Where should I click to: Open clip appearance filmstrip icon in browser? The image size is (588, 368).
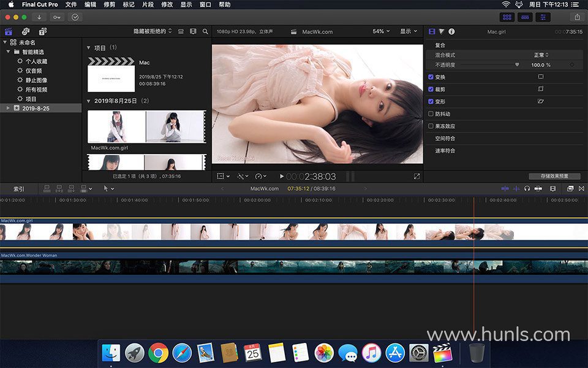193,31
